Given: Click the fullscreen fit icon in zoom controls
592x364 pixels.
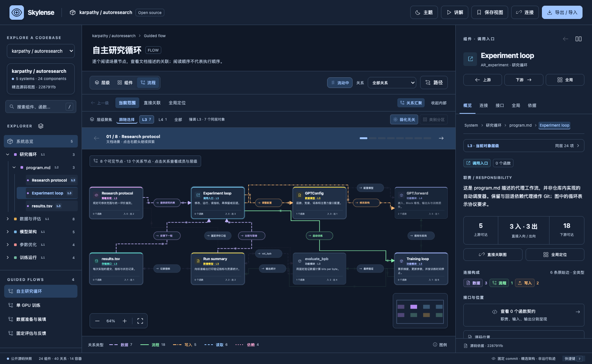Looking at the screenshot, I should (140, 321).
